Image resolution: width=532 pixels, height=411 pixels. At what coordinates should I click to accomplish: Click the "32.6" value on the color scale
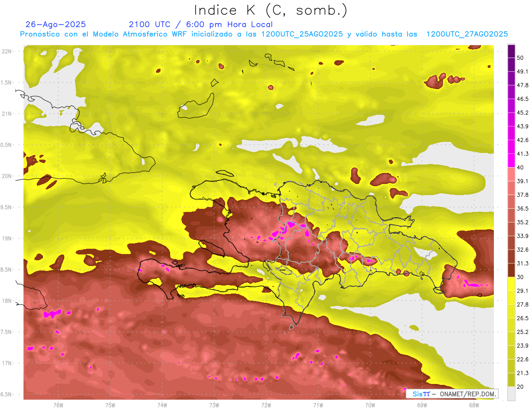[x=522, y=250]
